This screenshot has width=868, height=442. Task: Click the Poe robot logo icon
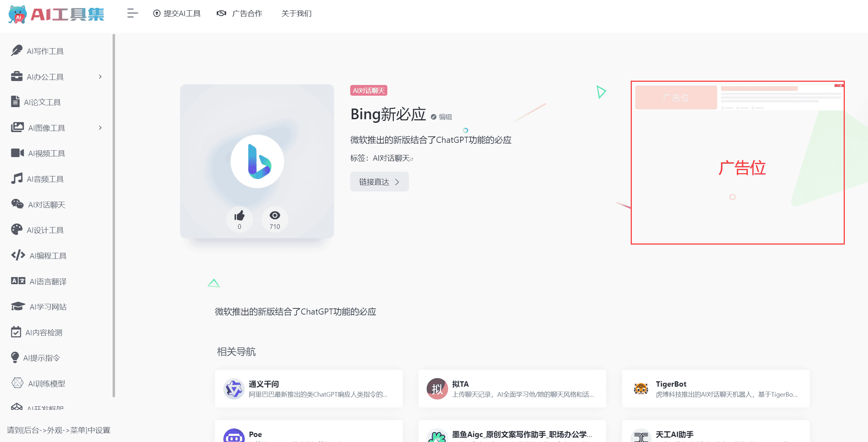point(234,436)
